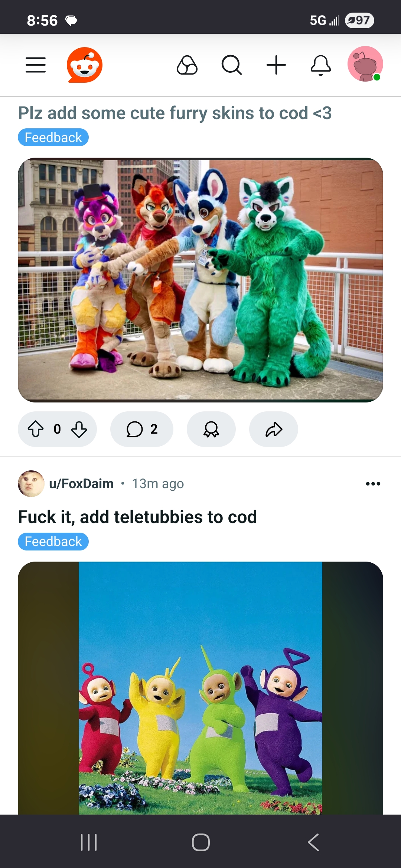View the fursuit group photo
This screenshot has height=868, width=401.
200,280
